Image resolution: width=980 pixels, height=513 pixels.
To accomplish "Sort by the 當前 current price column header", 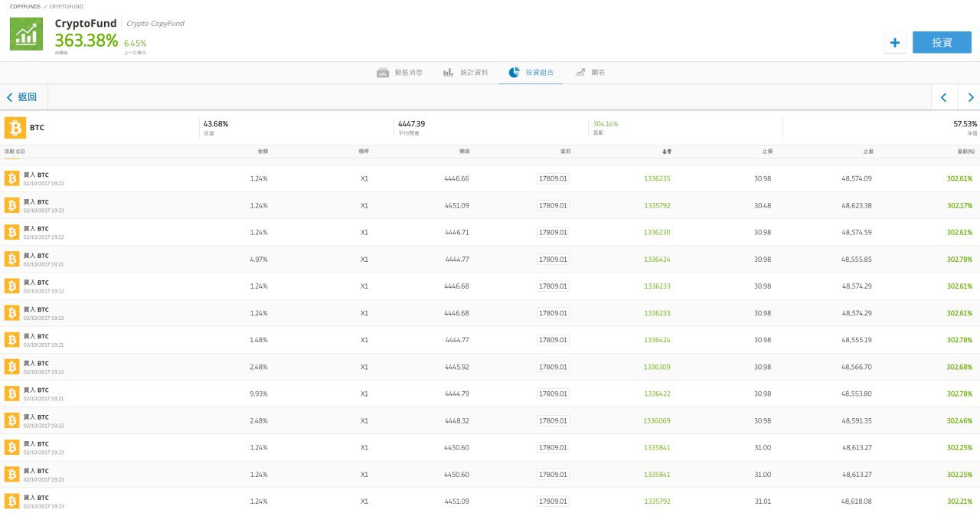I will 565,152.
